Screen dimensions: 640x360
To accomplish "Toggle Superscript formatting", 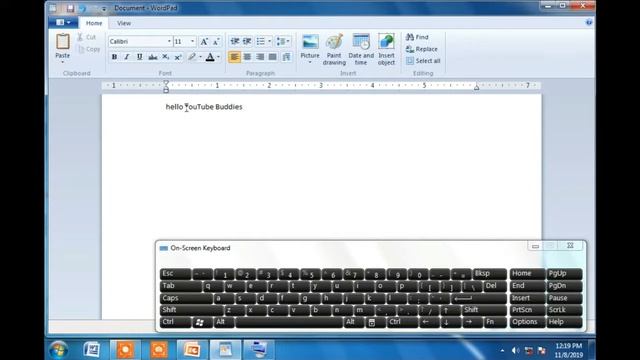I will coord(178,57).
